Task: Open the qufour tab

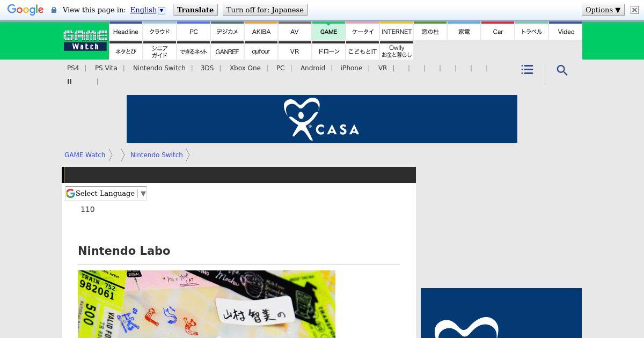Action: tap(261, 52)
